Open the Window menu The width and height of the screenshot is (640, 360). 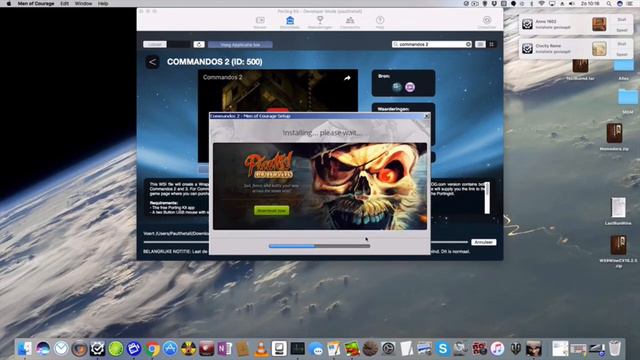[x=83, y=3]
